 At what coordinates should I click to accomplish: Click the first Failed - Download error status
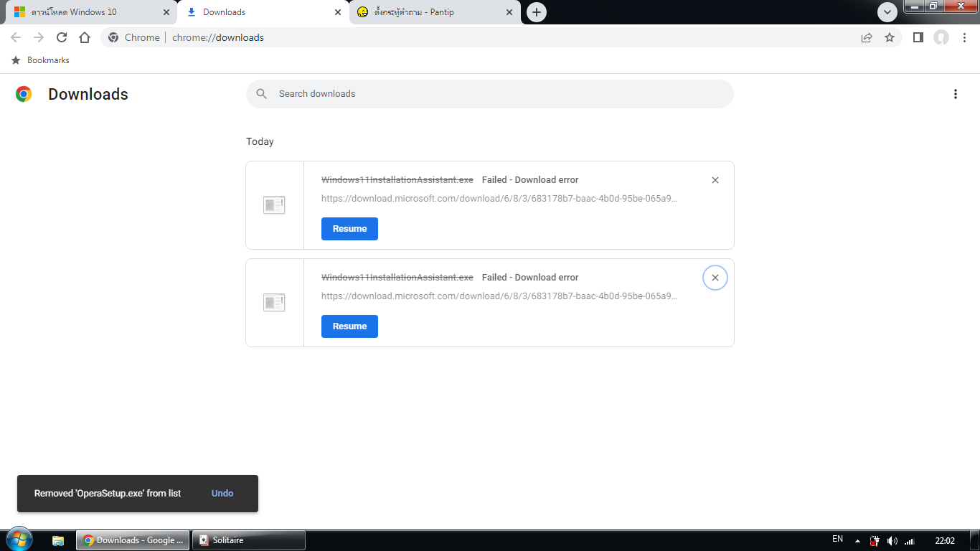[x=530, y=180]
